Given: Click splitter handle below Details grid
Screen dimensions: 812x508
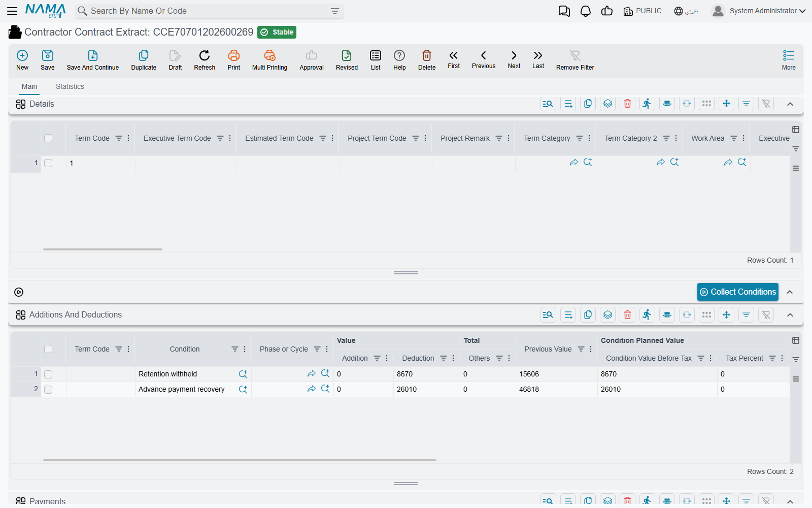Looking at the screenshot, I should (406, 273).
